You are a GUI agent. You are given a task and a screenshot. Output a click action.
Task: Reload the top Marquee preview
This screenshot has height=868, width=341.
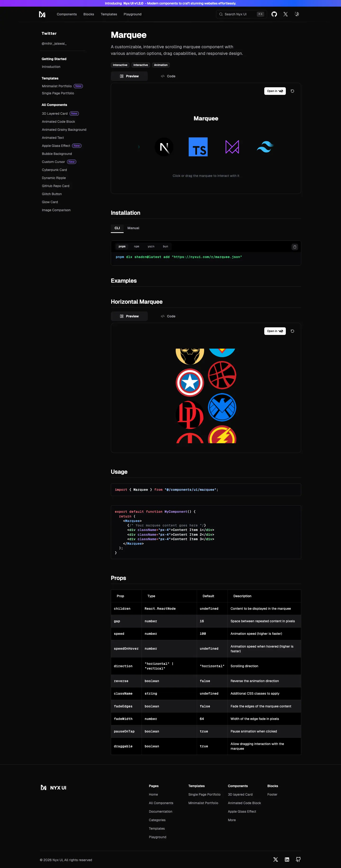pyautogui.click(x=292, y=91)
